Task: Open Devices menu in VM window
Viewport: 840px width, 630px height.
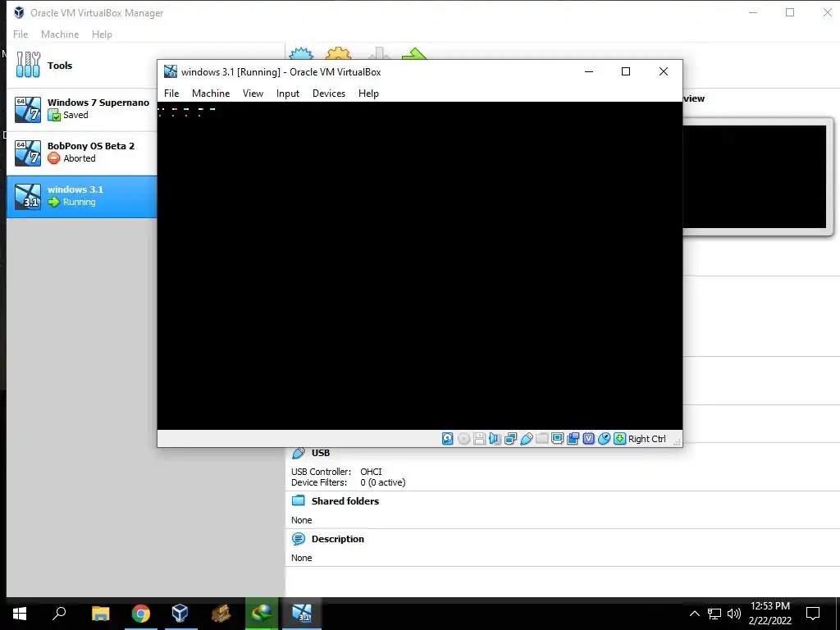Action: [329, 94]
